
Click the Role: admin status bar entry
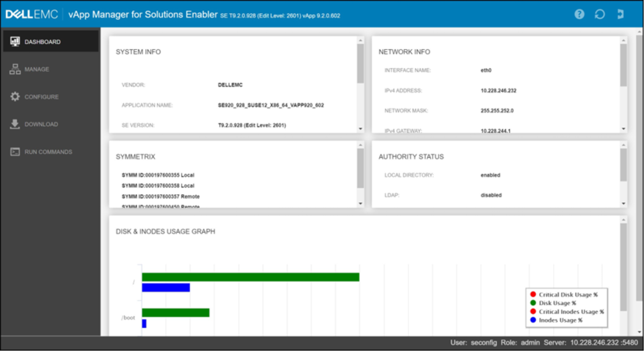pyautogui.click(x=520, y=343)
